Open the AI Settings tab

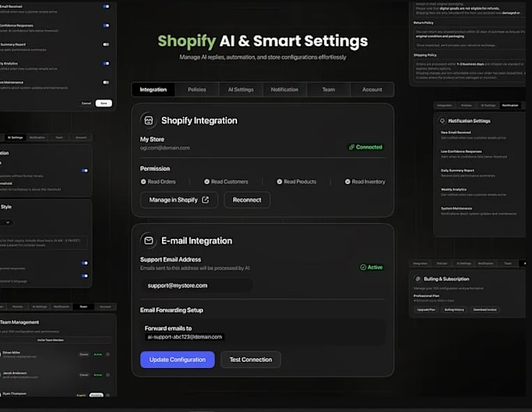point(241,89)
